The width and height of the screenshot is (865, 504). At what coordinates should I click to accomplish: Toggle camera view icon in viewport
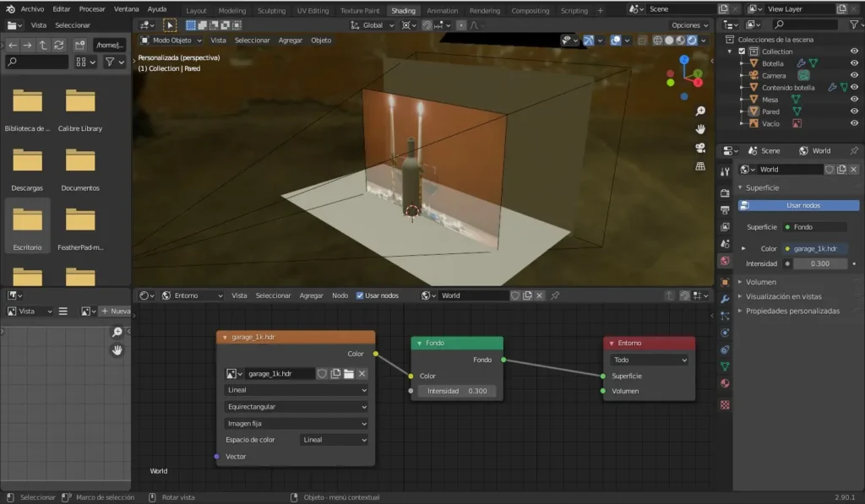pos(700,148)
